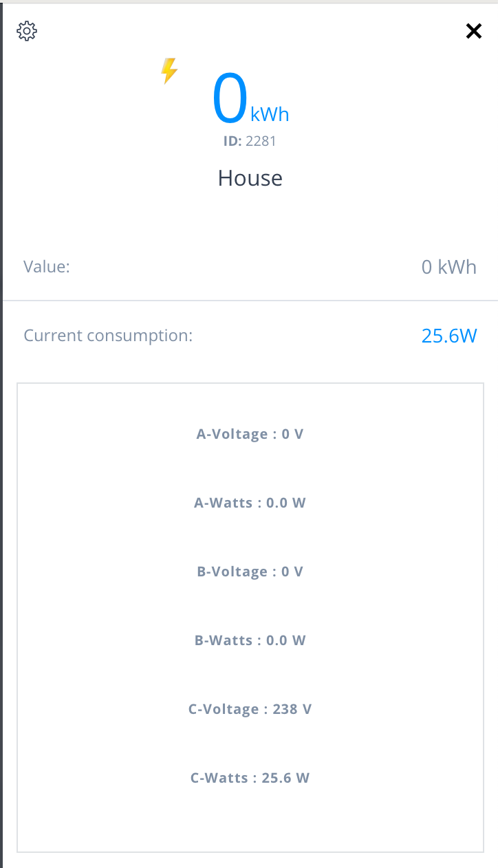
Task: Select the B-Voltage reading row
Action: 250,572
